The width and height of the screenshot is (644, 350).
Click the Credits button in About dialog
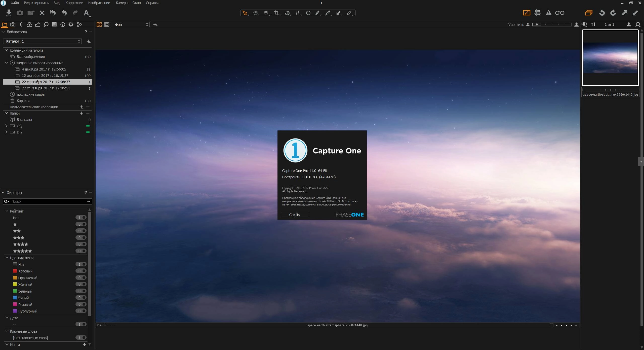pyautogui.click(x=294, y=215)
